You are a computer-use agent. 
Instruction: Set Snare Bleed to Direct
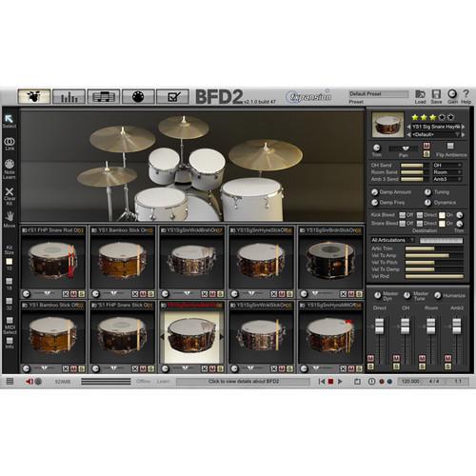click(x=420, y=224)
